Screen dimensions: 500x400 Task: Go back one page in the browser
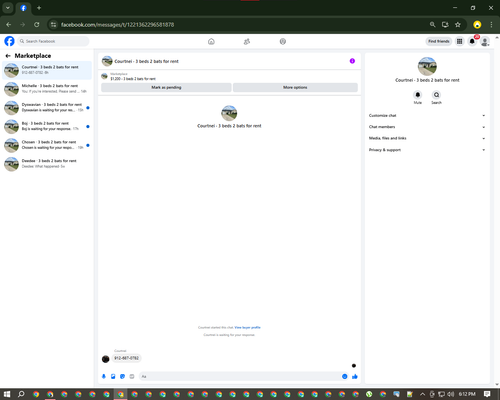(x=9, y=25)
